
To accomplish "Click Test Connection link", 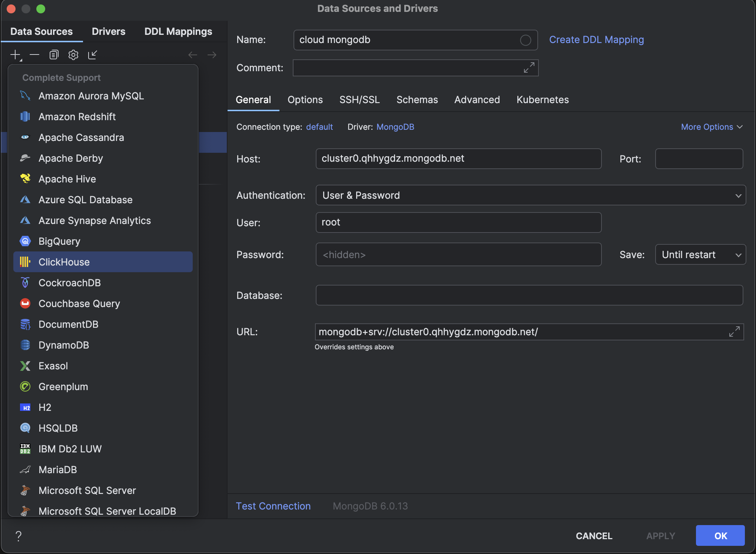I will pyautogui.click(x=273, y=506).
